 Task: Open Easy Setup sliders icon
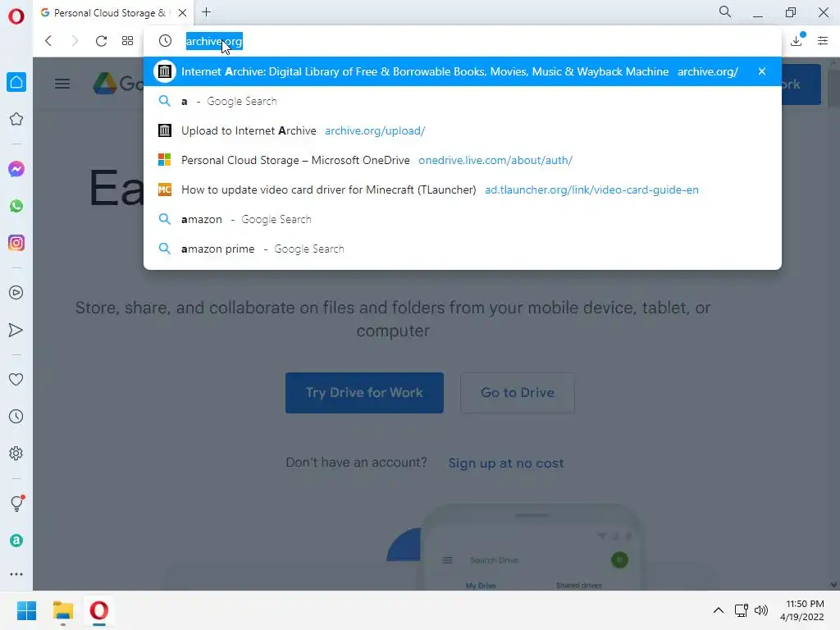tap(823, 40)
